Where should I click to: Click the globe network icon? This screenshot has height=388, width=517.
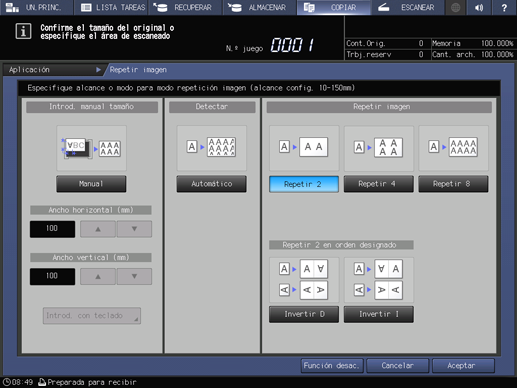pyautogui.click(x=455, y=7)
